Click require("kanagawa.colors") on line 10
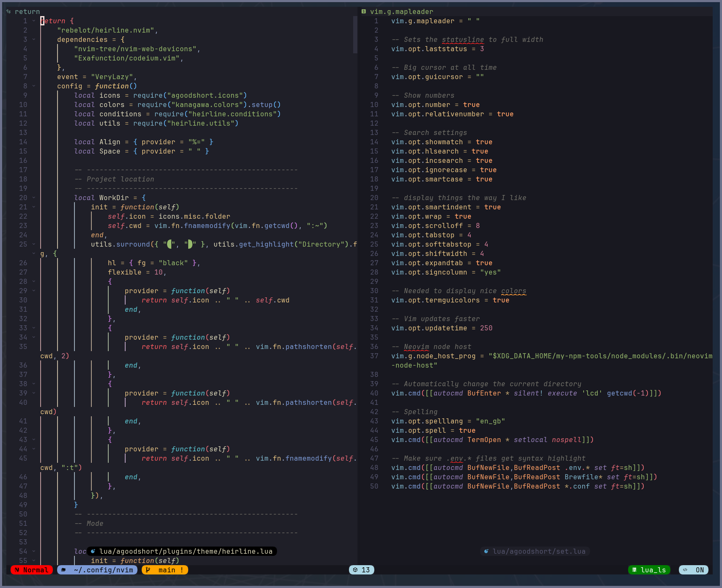Screen dimensions: 722x588 tap(192, 104)
